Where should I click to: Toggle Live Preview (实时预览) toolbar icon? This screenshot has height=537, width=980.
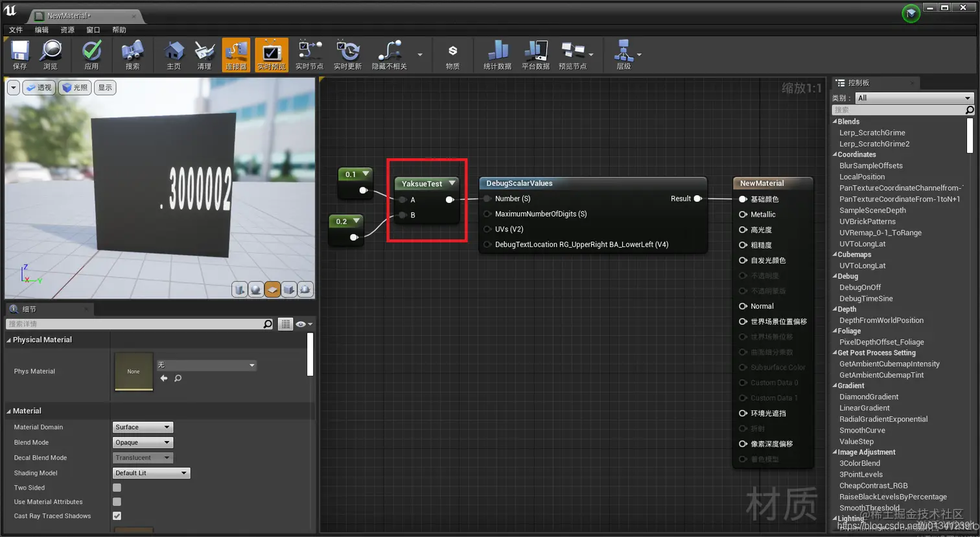click(271, 54)
